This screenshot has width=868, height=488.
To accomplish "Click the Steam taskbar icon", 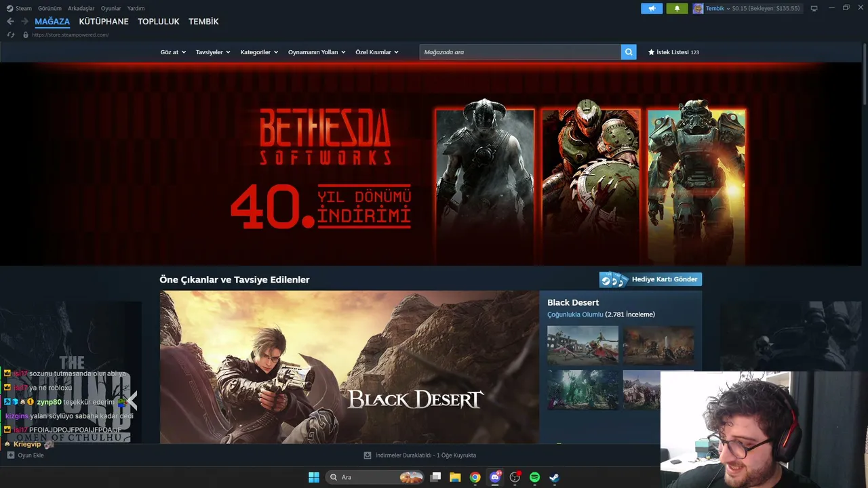I will click(x=554, y=477).
